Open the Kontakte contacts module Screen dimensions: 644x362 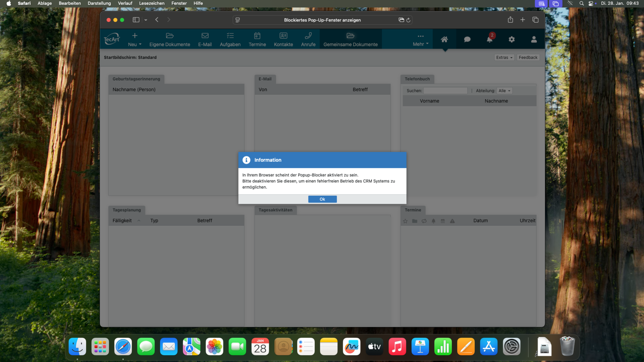[x=283, y=39]
